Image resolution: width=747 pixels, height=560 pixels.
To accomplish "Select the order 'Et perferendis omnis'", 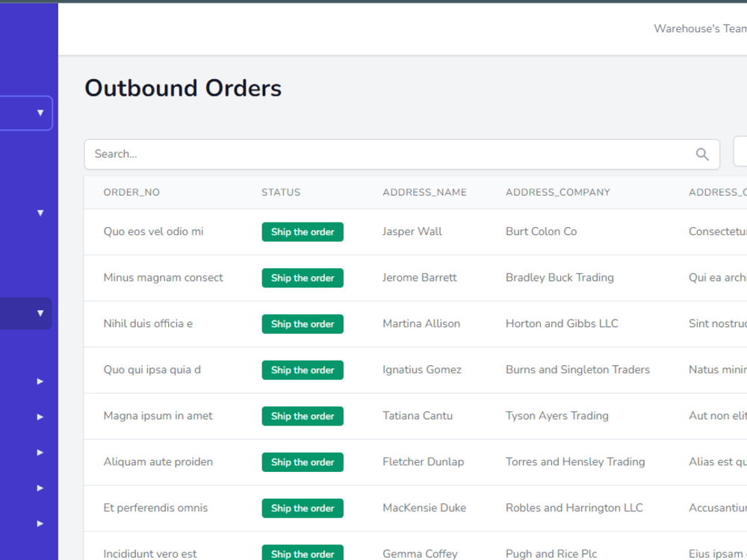I will 155,508.
